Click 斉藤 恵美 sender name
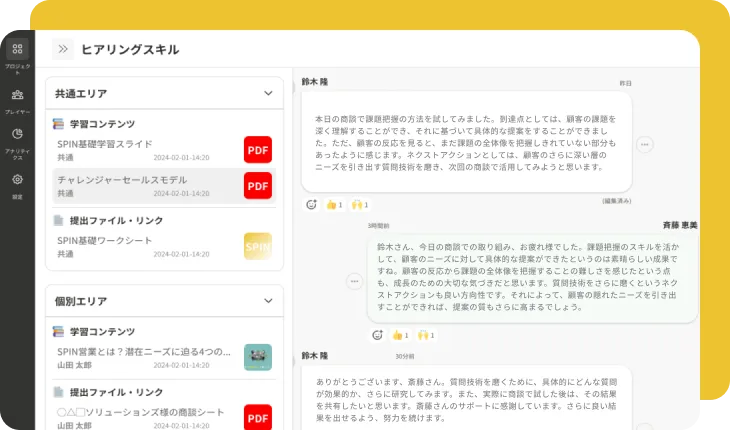 click(680, 225)
